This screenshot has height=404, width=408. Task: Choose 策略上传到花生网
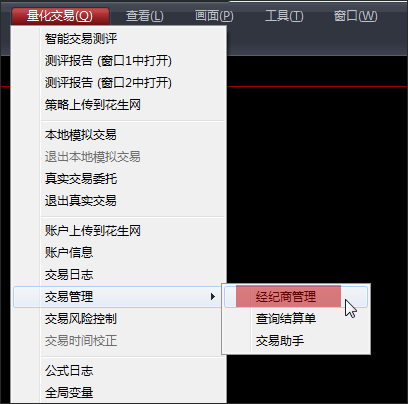[x=119, y=105]
